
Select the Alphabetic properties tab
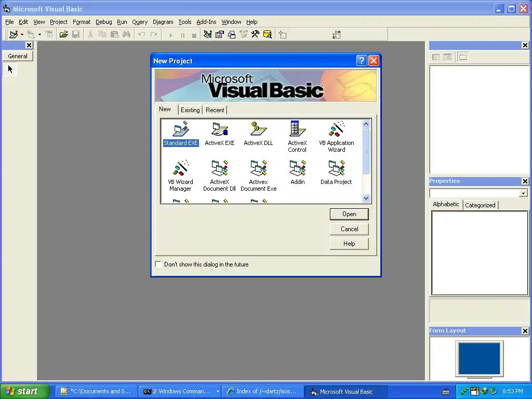[x=446, y=204]
